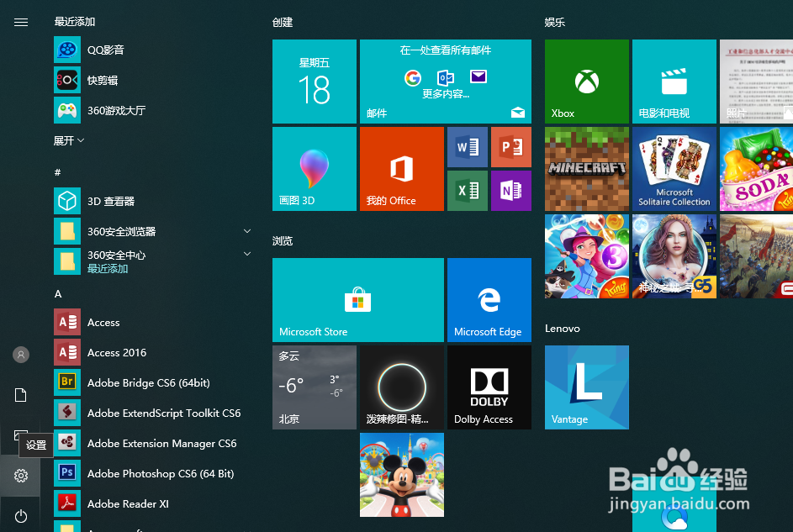Click the 浏览 group header

coord(283,241)
